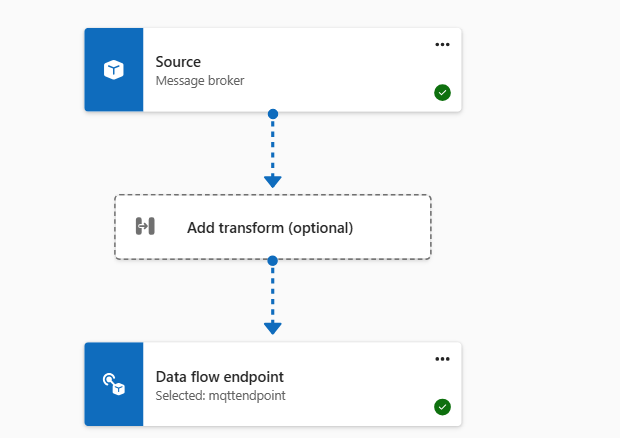
Task: Open the Data flow endpoint ellipsis menu
Action: tap(442, 359)
